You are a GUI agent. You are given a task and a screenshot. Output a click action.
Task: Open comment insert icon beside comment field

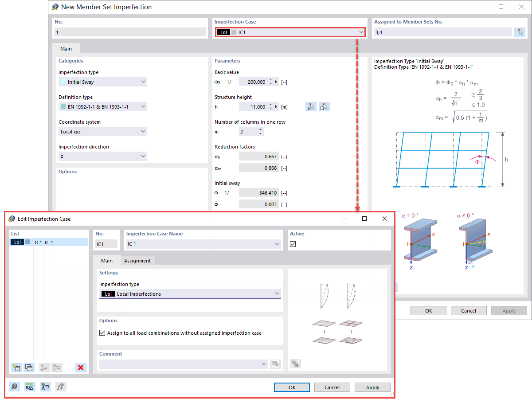pos(275,364)
